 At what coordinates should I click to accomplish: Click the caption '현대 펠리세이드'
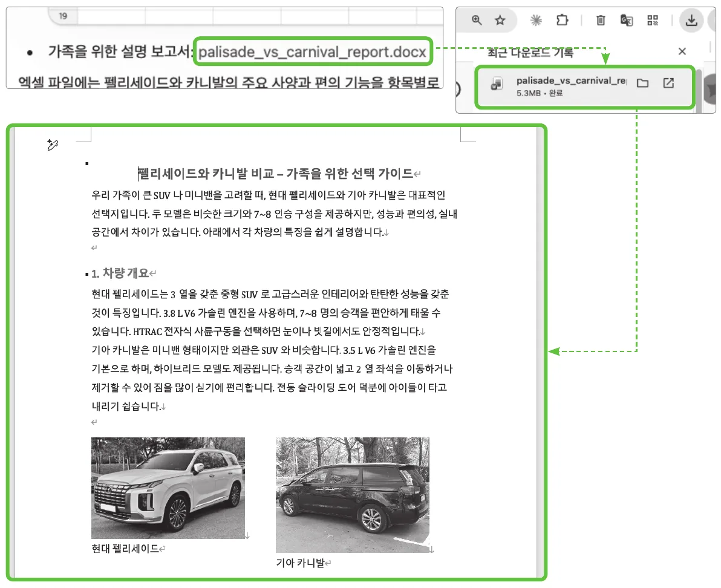click(125, 549)
